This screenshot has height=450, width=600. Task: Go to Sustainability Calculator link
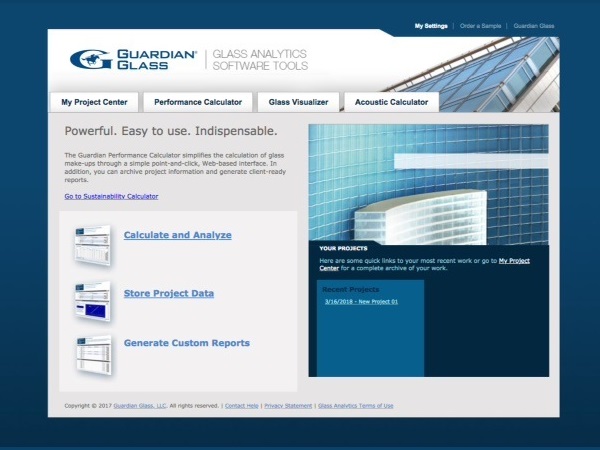click(111, 196)
